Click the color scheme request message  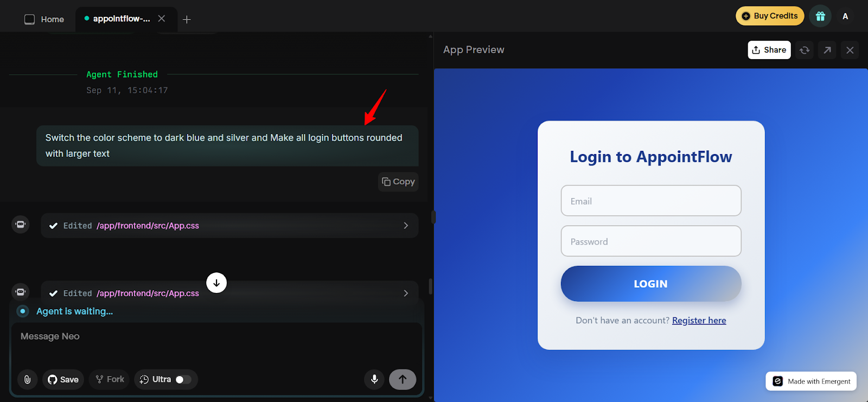point(227,145)
